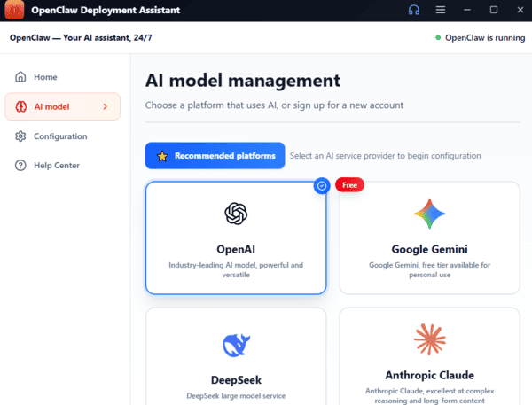Close the OpenClaw window
The width and height of the screenshot is (532, 405).
coord(520,10)
